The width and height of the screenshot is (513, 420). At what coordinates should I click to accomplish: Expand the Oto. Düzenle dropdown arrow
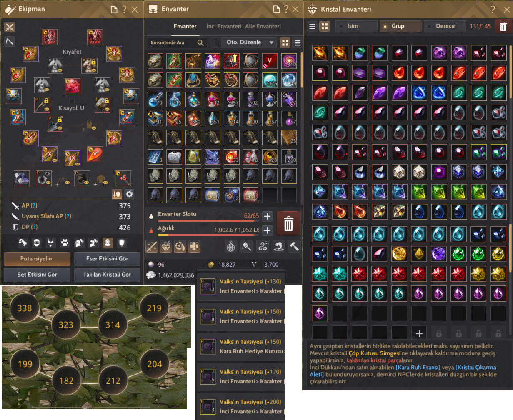tap(272, 42)
